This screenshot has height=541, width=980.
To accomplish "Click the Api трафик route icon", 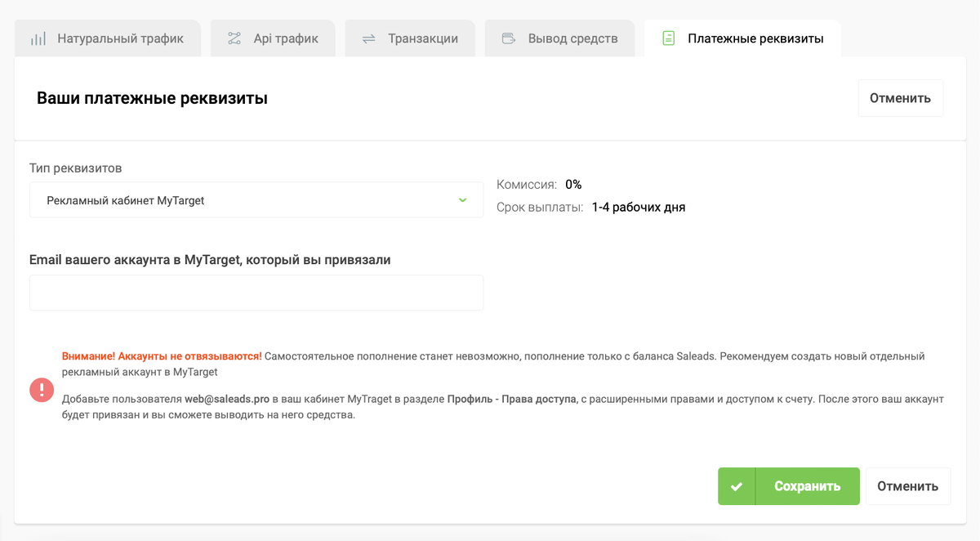I will (x=234, y=38).
